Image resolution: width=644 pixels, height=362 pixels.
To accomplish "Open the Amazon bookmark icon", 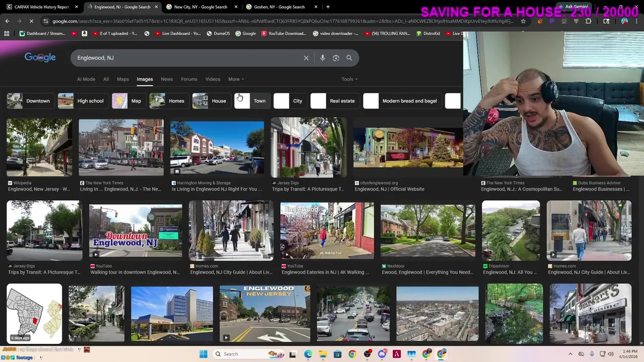I will point(84,34).
